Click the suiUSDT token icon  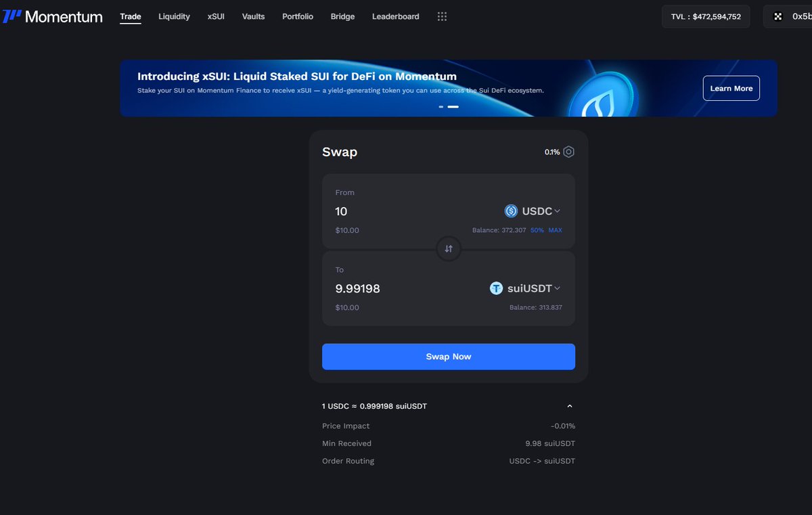point(497,288)
